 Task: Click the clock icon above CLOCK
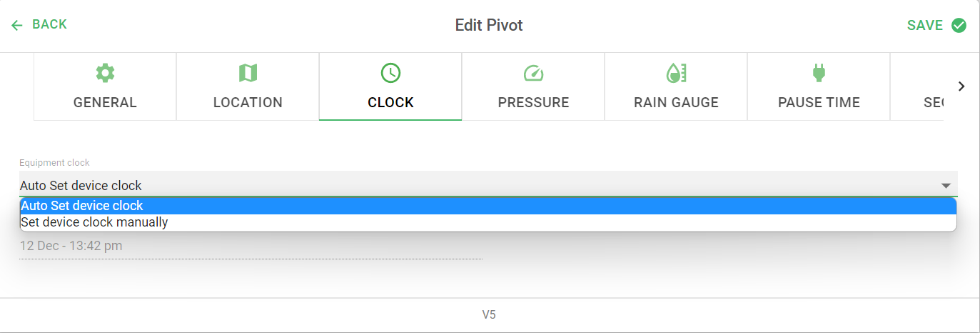click(390, 72)
